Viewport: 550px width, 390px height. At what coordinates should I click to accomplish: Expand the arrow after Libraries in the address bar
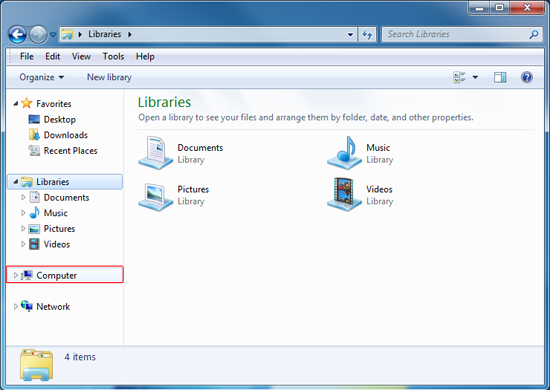(x=130, y=34)
